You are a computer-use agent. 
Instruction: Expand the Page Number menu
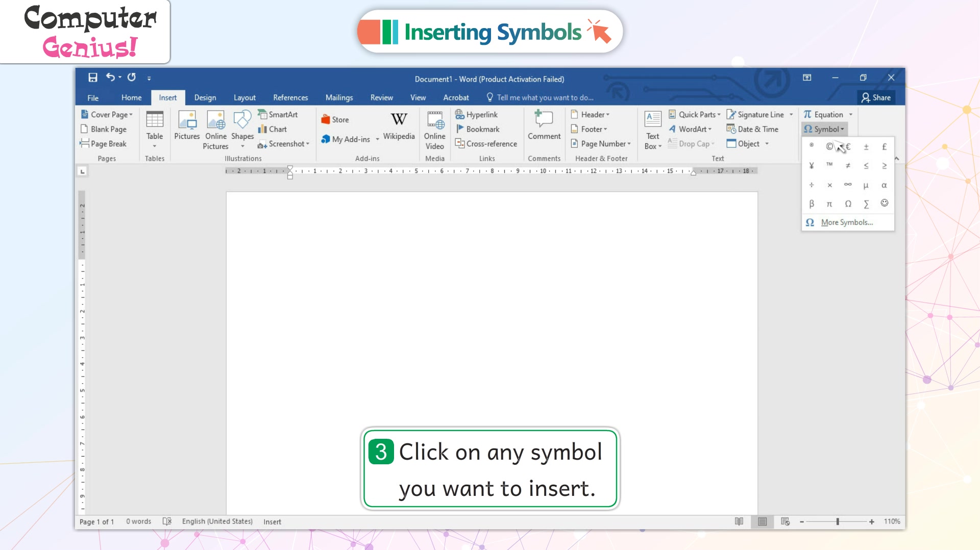point(601,144)
